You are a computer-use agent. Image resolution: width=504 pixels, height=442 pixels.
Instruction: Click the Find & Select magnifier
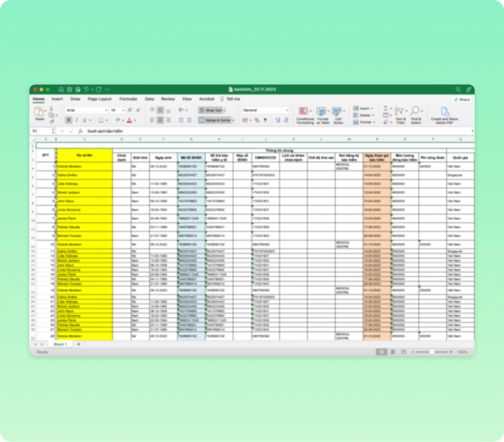[x=416, y=115]
